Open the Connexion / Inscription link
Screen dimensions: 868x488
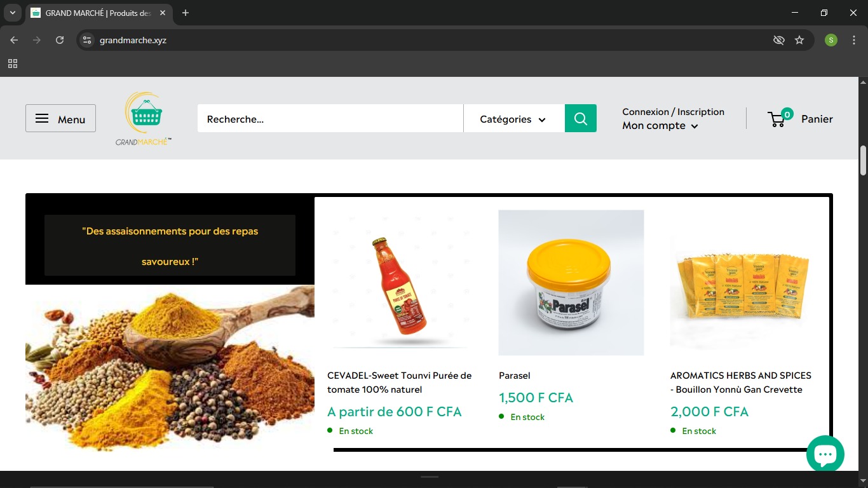tap(674, 112)
